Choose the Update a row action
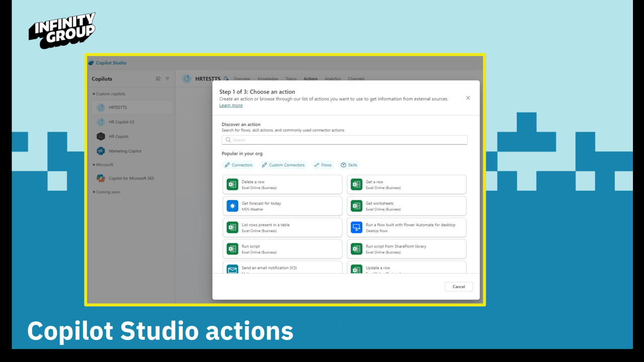 tap(407, 267)
